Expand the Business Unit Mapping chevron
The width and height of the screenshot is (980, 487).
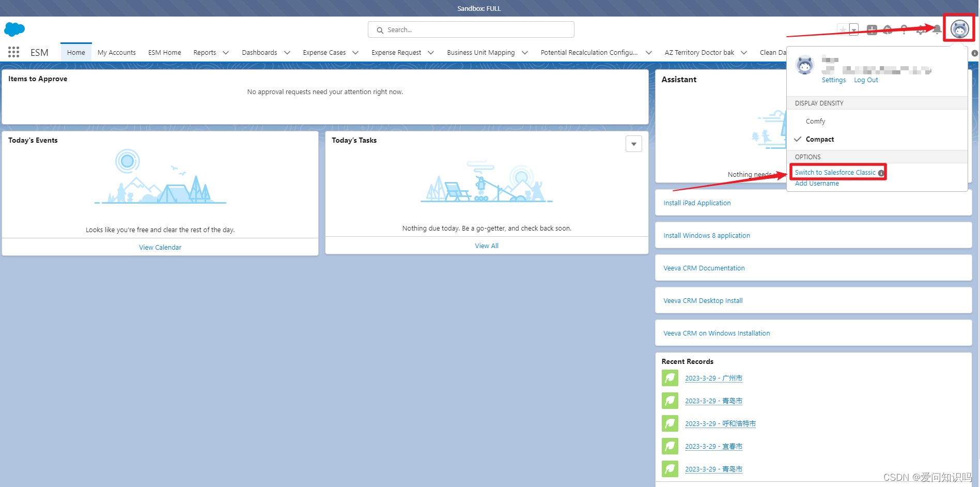click(x=525, y=53)
